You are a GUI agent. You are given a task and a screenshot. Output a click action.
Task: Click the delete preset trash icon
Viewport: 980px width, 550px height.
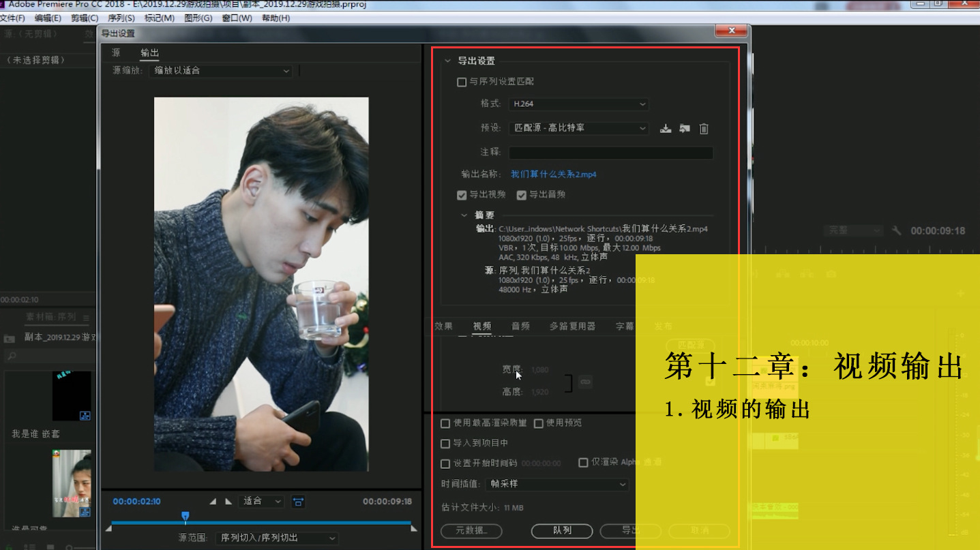pos(704,128)
